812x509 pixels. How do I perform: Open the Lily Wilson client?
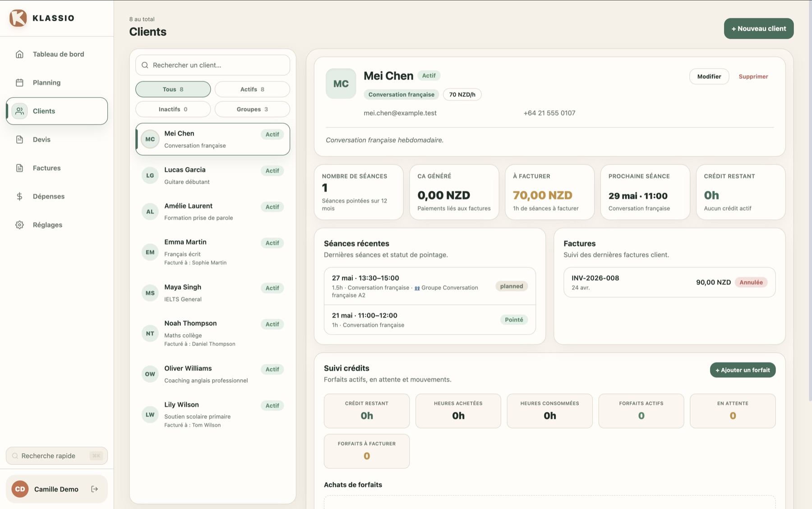pos(212,414)
